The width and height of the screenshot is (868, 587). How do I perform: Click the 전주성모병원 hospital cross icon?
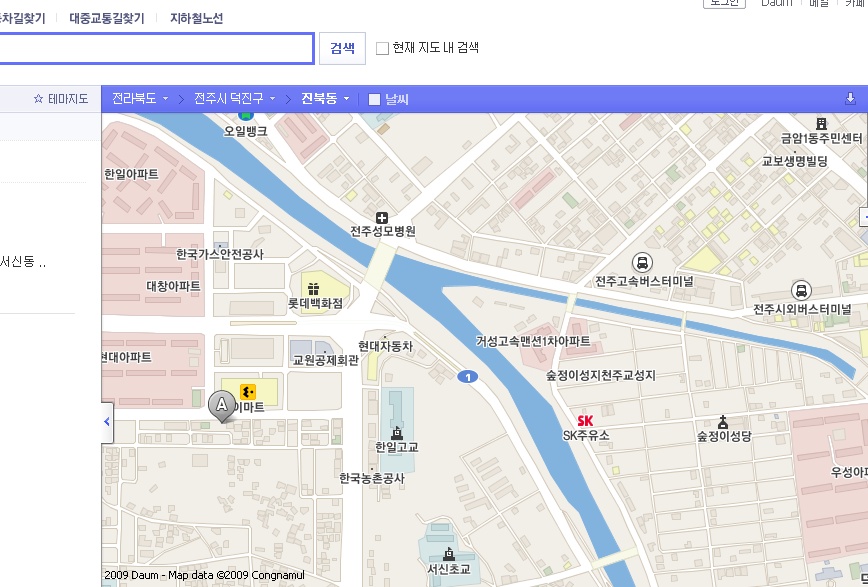click(x=381, y=218)
